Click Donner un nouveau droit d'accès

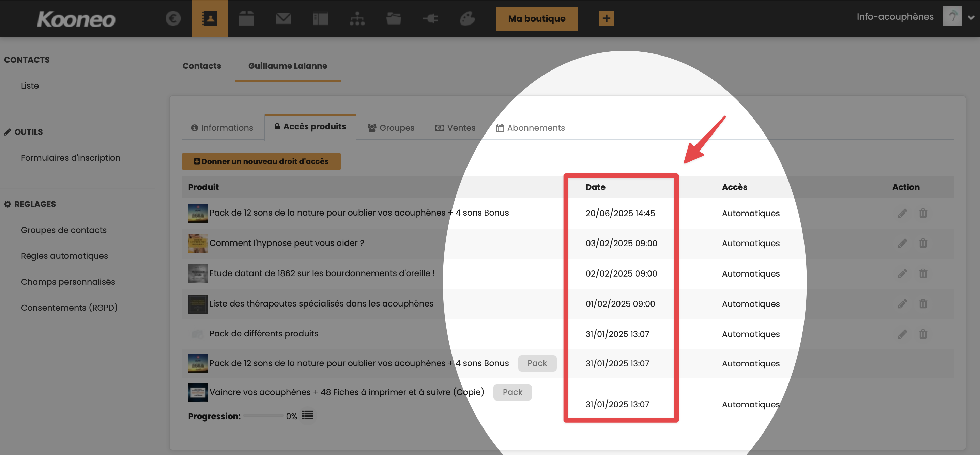point(261,161)
